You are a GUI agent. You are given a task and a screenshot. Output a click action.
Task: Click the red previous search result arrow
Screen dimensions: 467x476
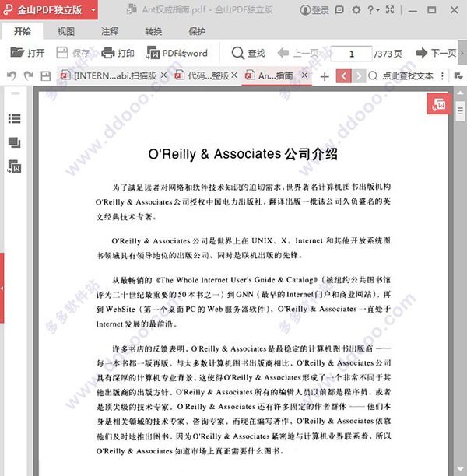[x=344, y=76]
